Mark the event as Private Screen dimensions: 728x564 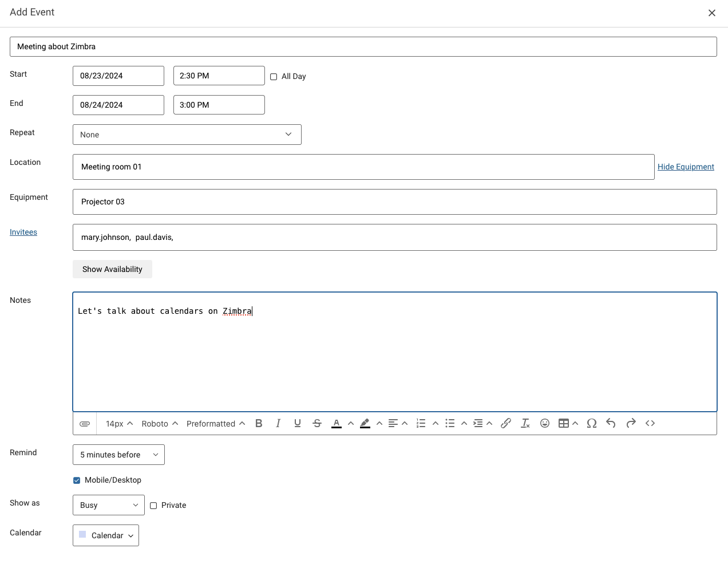click(x=153, y=506)
